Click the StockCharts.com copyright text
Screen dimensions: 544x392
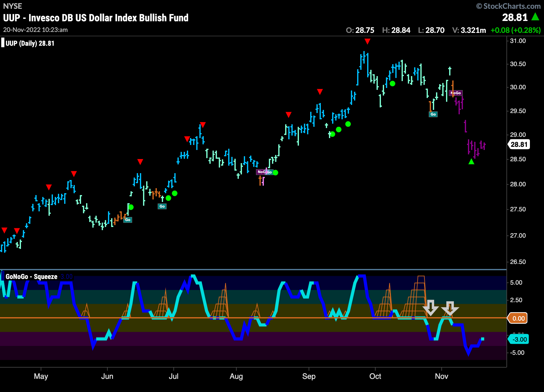click(509, 6)
